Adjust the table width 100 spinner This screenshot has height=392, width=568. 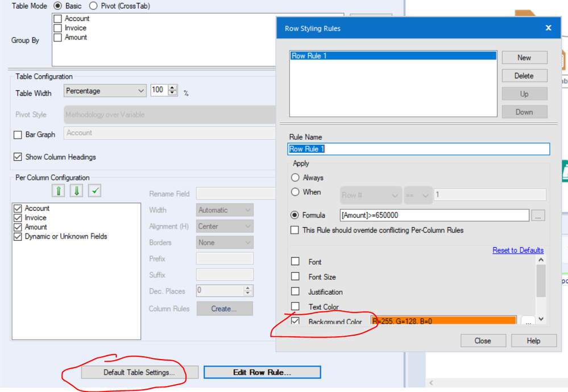point(173,90)
